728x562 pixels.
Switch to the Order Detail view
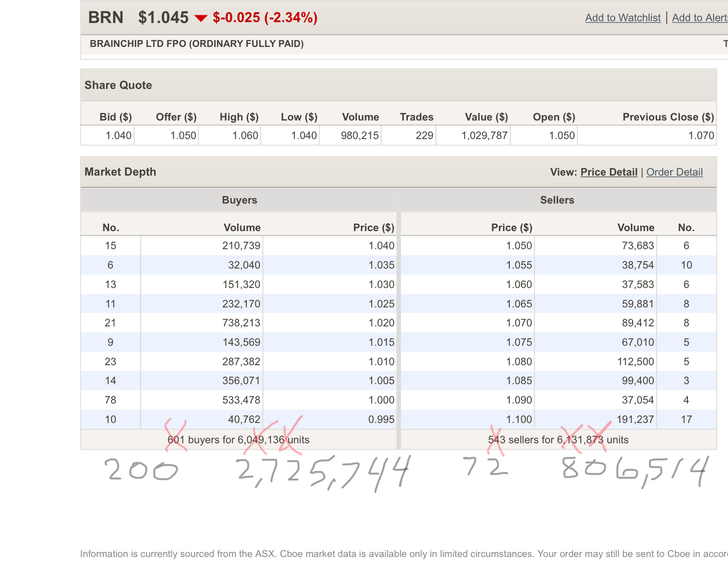tap(674, 172)
